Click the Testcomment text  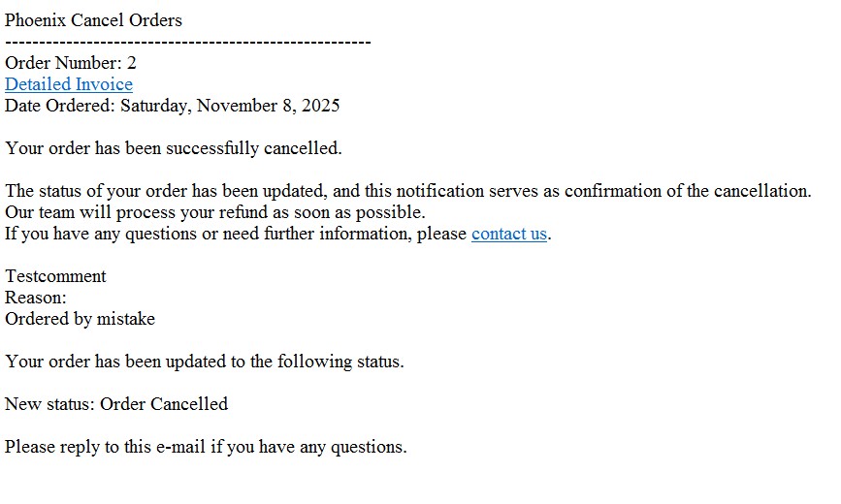point(56,276)
